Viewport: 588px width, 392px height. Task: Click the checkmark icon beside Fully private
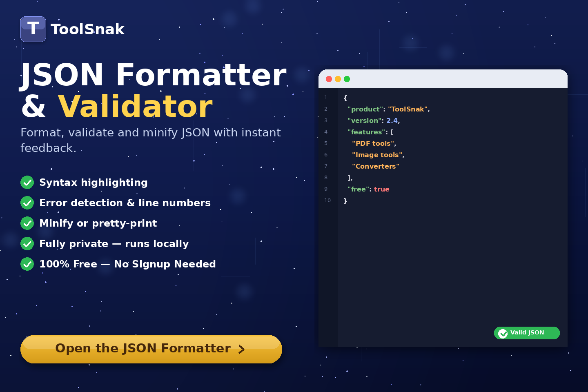[x=27, y=243]
